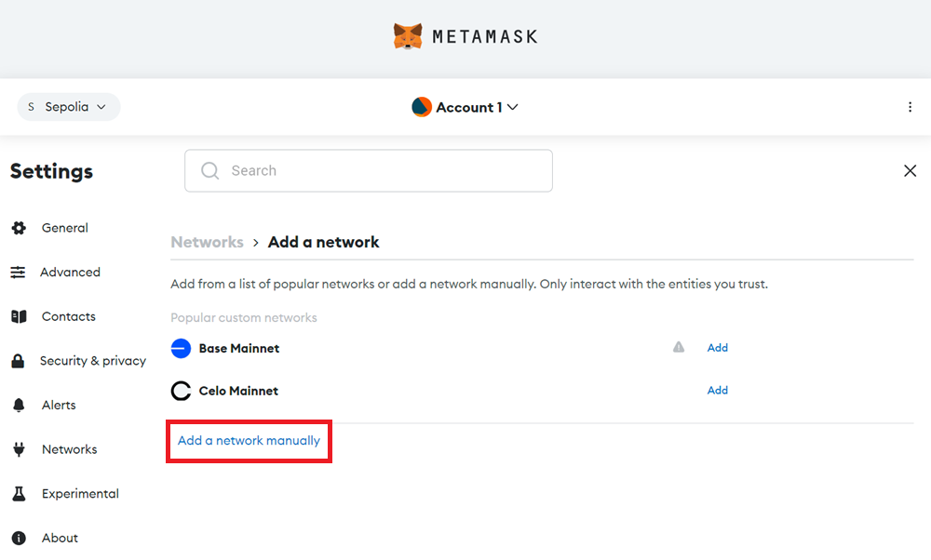
Task: Open Contacts via the address book icon
Action: click(19, 316)
